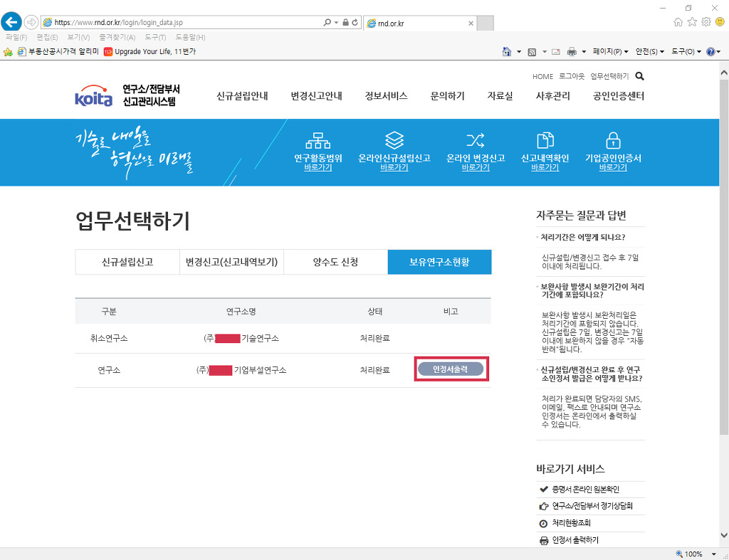
Task: Click the KOITA logo
Action: click(93, 97)
